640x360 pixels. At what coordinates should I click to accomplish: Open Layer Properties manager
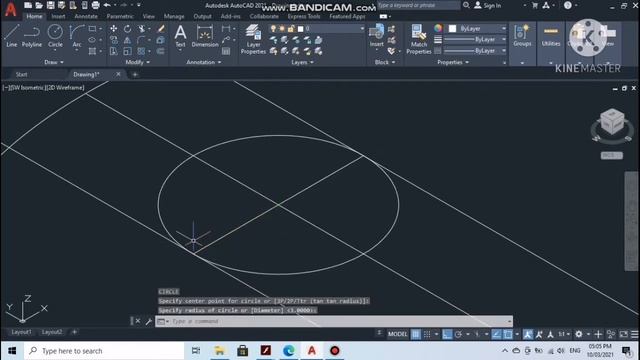(x=253, y=39)
